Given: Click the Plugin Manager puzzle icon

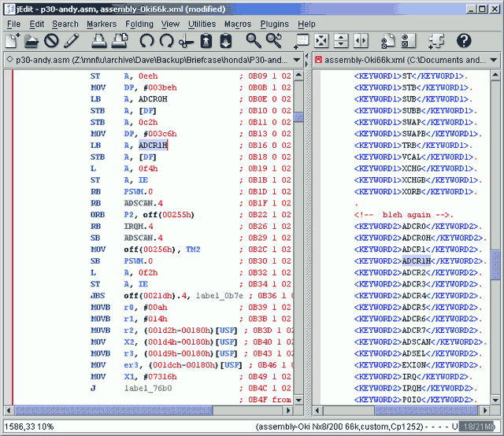Looking at the screenshot, I should tap(436, 41).
